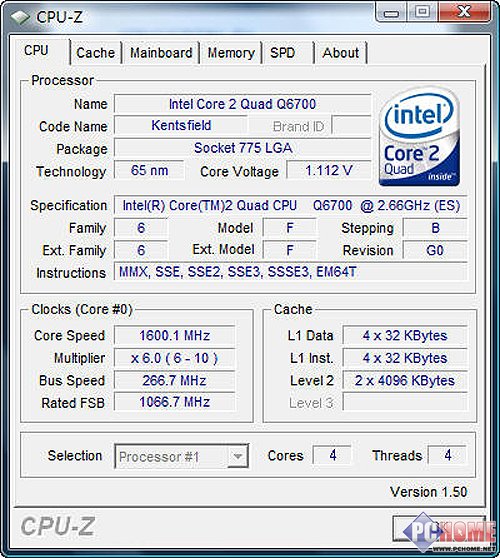Click the Bus Speed 266.7 MHz value
The height and width of the screenshot is (558, 500).
click(174, 380)
